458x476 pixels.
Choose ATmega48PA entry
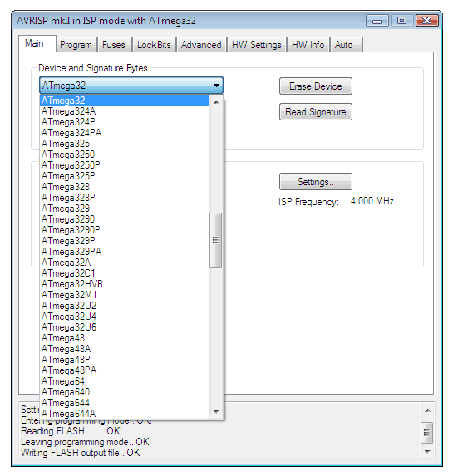tap(124, 370)
